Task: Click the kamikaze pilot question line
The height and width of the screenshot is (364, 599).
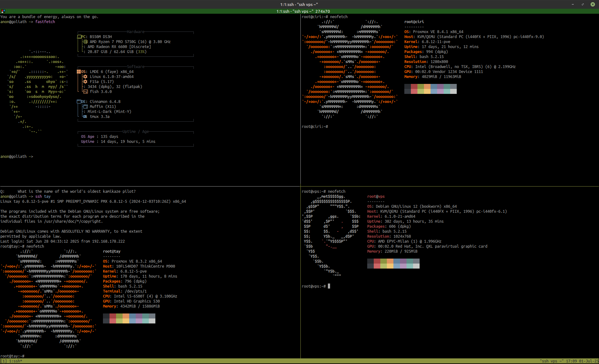Action: pyautogui.click(x=68, y=192)
